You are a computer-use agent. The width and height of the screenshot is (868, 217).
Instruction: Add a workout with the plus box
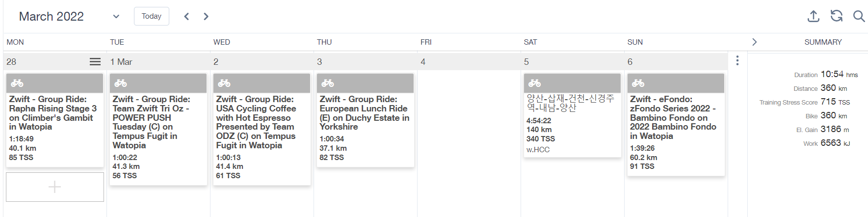(55, 187)
